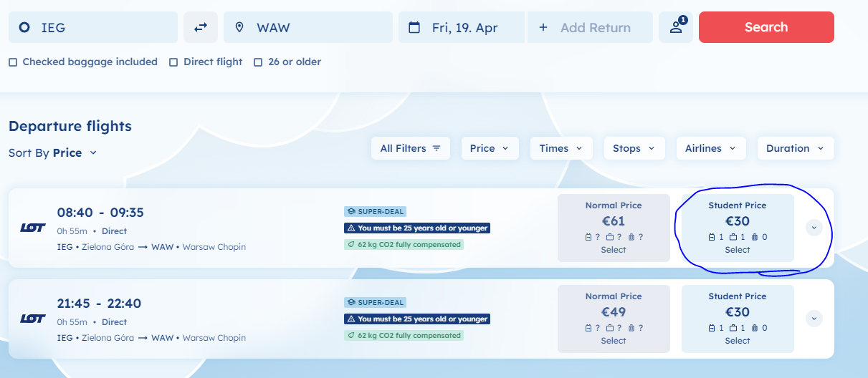The image size is (868, 378).
Task: Edit the IEG origin field
Action: click(x=93, y=27)
